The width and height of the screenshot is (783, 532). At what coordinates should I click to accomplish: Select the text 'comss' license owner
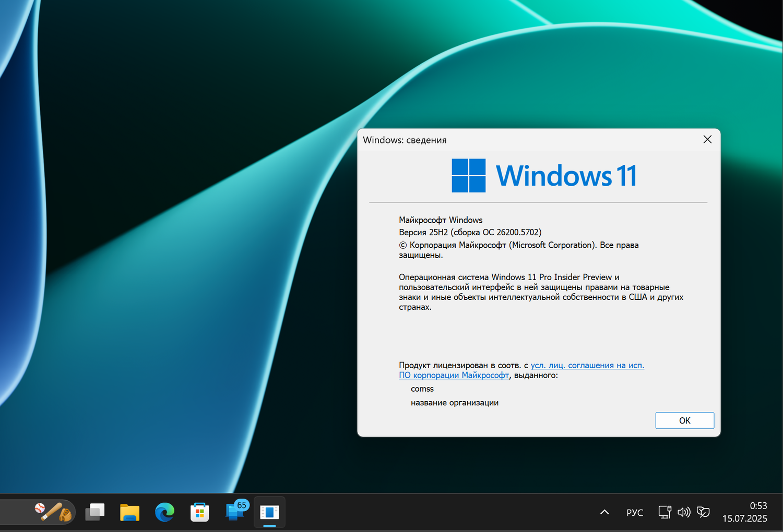422,389
